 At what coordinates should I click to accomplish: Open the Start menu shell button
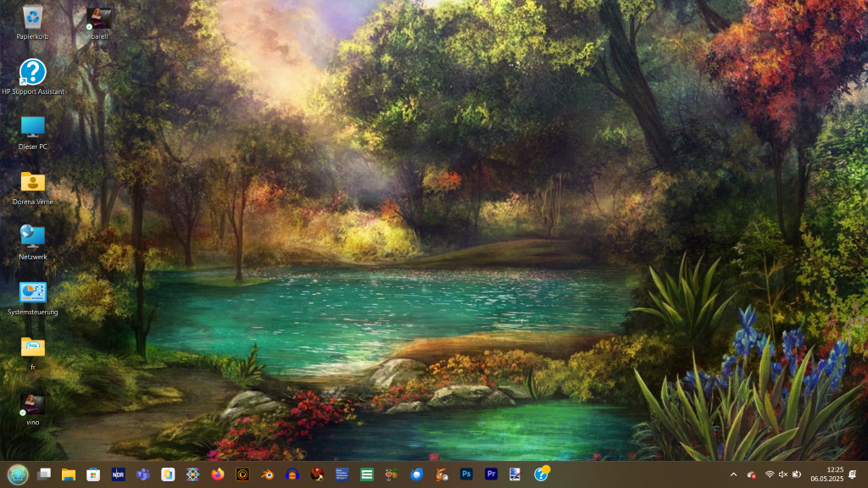[x=18, y=474]
